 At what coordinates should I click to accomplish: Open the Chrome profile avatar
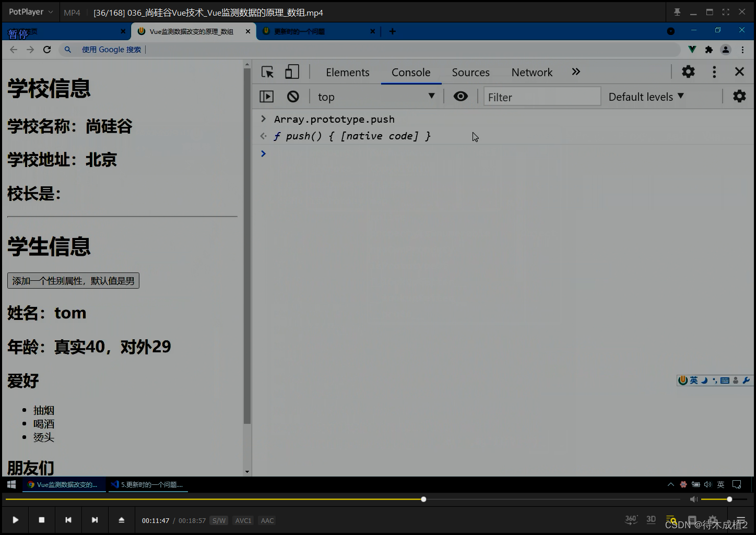[726, 50]
